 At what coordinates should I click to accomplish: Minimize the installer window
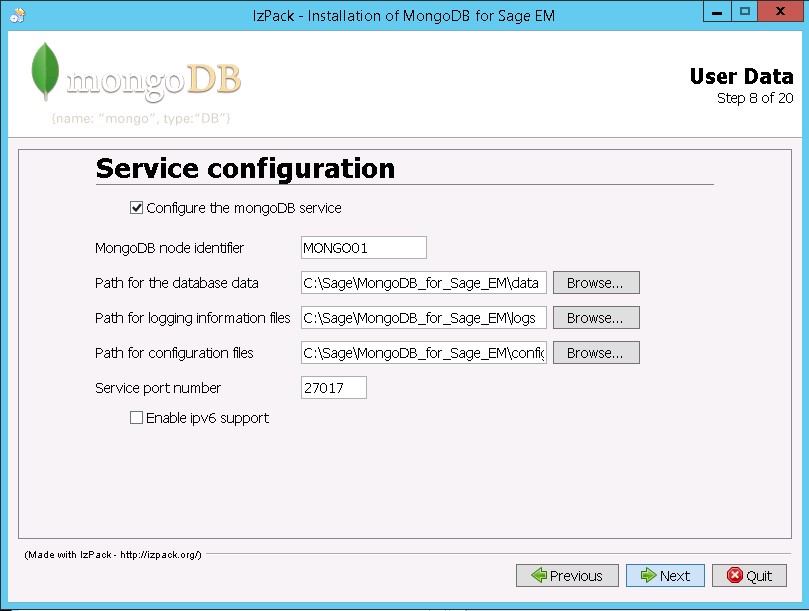[x=717, y=11]
